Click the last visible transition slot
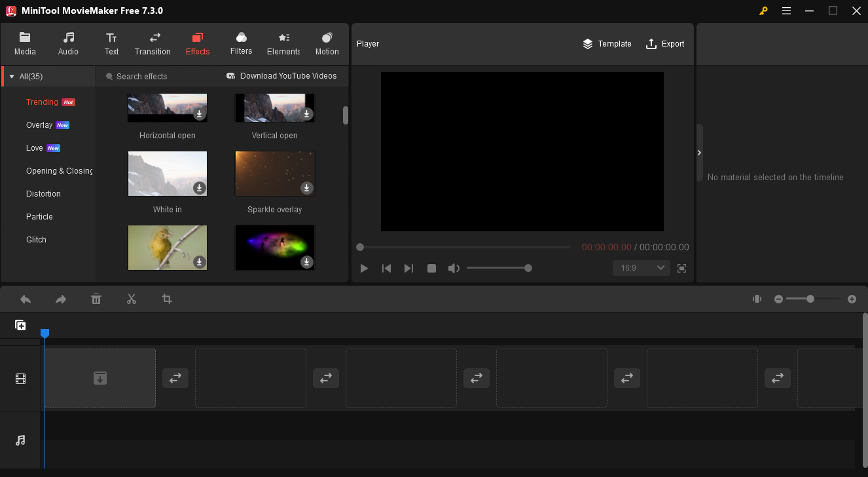The height and width of the screenshot is (477, 868). click(778, 378)
